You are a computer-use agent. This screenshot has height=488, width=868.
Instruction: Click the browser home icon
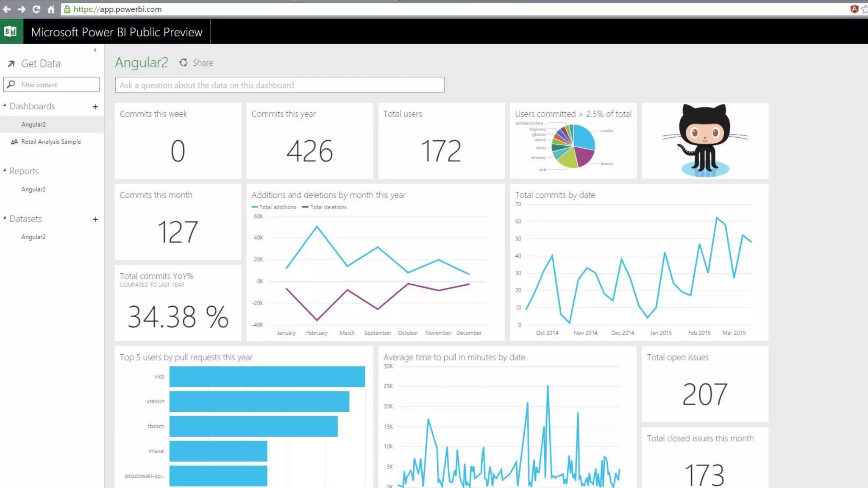[x=51, y=9]
